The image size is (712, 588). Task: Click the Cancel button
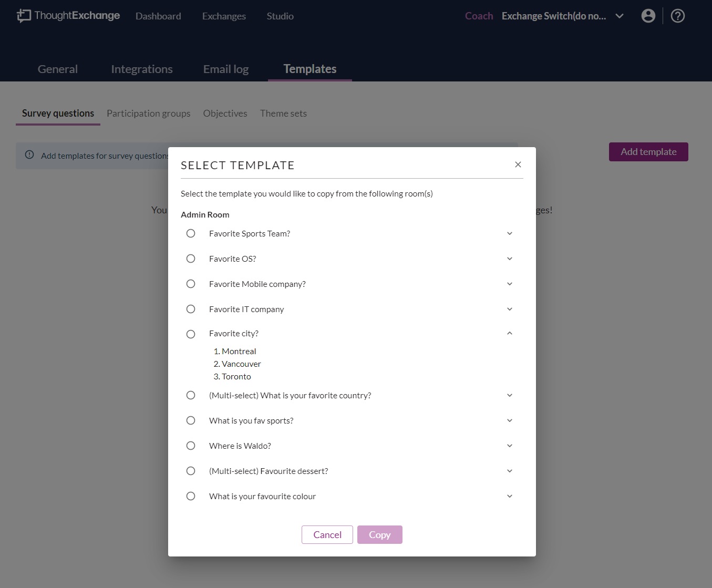[327, 534]
